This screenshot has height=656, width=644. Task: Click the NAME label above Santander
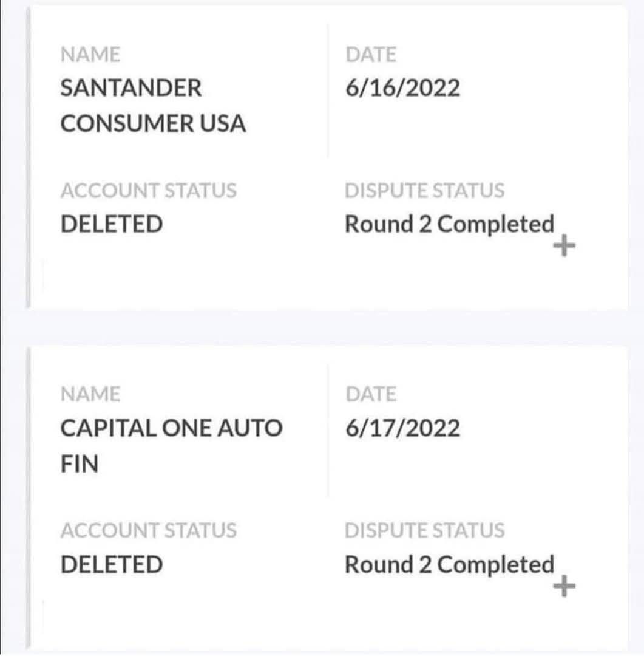90,55
